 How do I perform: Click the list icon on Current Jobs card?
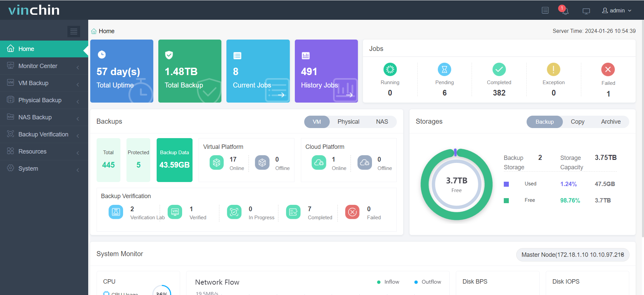point(237,56)
